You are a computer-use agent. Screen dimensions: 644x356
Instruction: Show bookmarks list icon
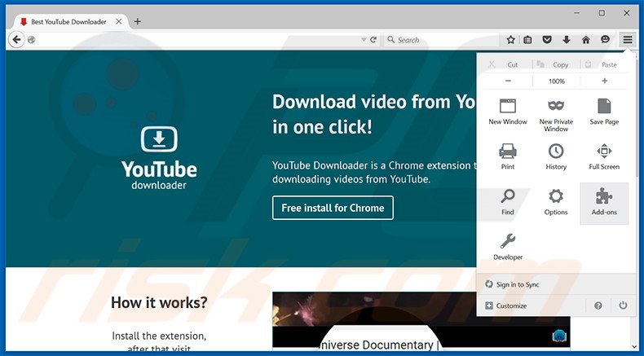pyautogui.click(x=527, y=40)
